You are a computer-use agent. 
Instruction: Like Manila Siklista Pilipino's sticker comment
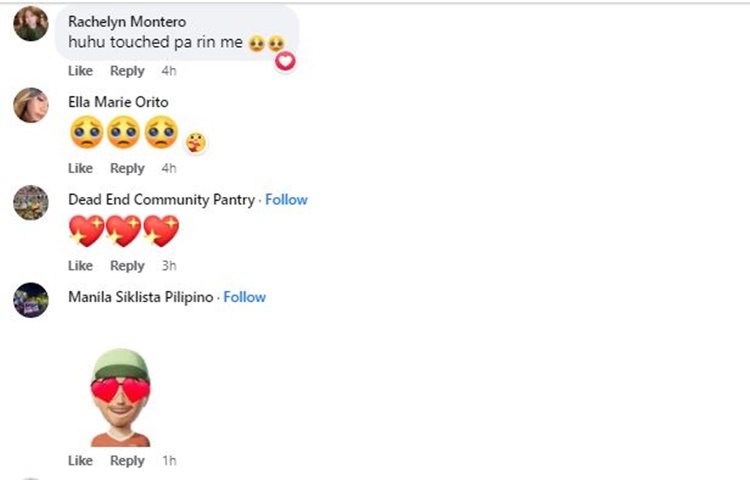click(x=80, y=461)
